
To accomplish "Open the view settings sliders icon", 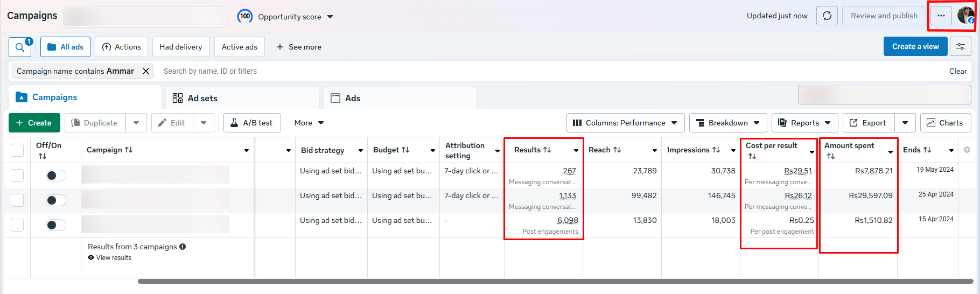I will (x=961, y=47).
